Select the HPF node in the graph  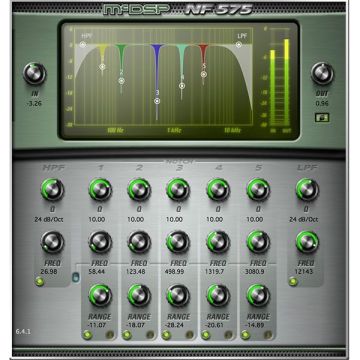(x=83, y=44)
